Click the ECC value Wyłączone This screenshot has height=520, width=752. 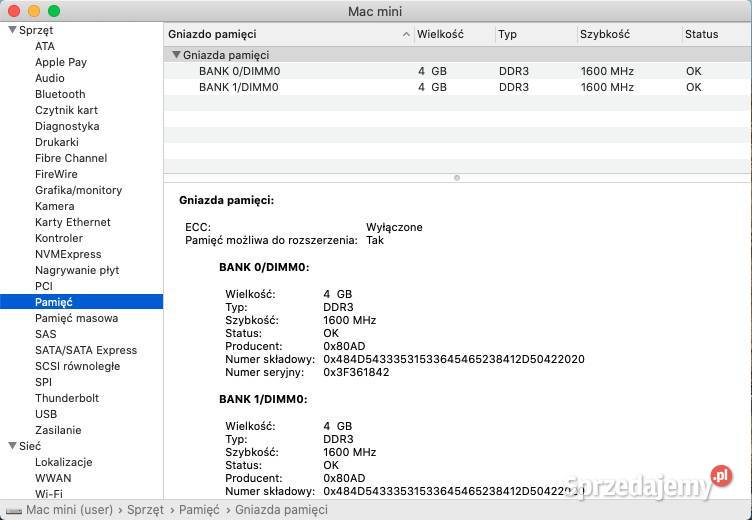pos(394,227)
